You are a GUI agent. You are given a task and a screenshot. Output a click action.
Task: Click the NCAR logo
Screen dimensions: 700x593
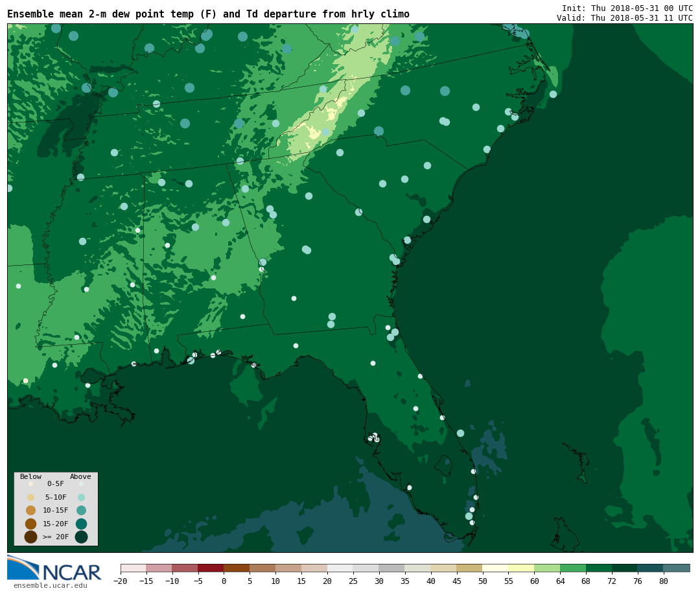point(54,568)
